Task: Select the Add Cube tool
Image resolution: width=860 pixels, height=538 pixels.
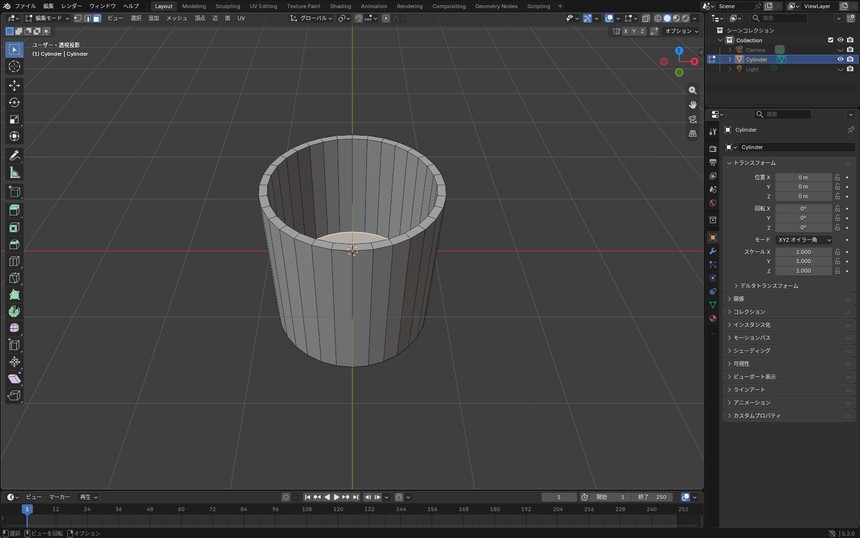Action: tap(14, 191)
